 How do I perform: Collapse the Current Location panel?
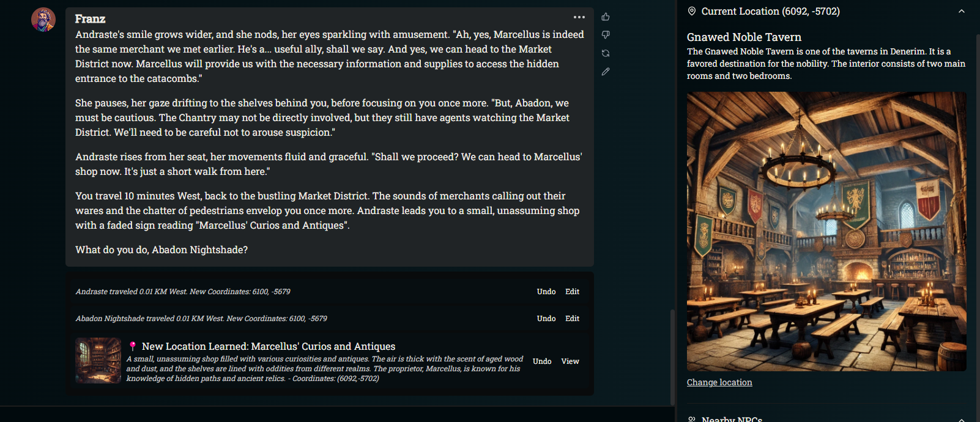(961, 11)
